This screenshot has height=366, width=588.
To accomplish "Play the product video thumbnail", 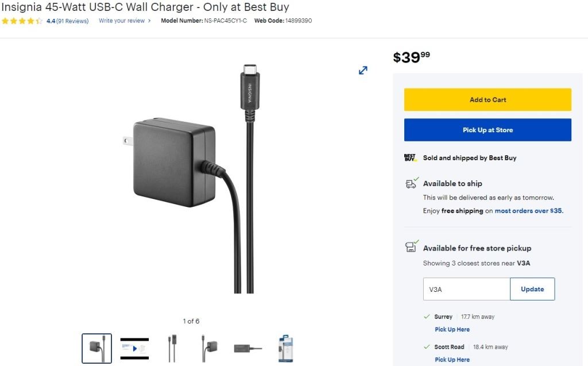I will pos(134,348).
